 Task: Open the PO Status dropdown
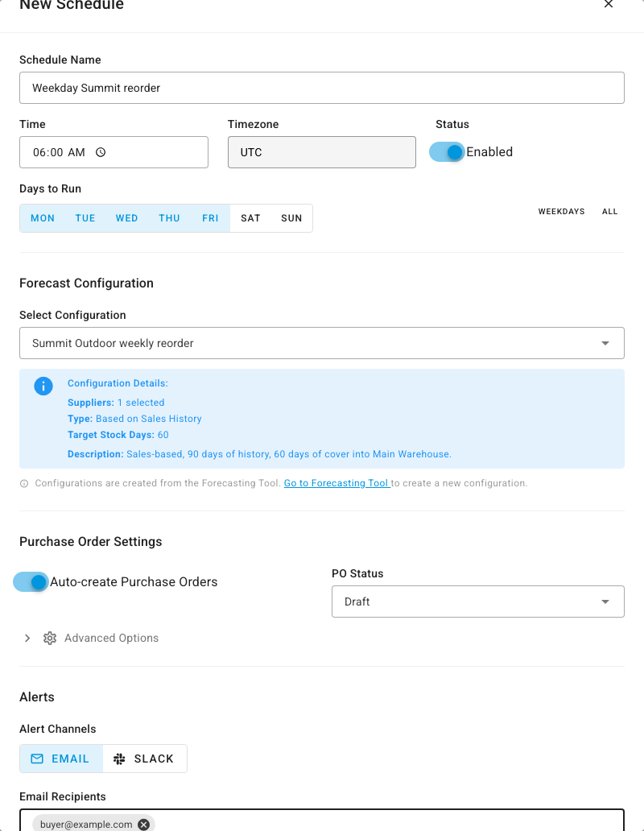[477, 602]
